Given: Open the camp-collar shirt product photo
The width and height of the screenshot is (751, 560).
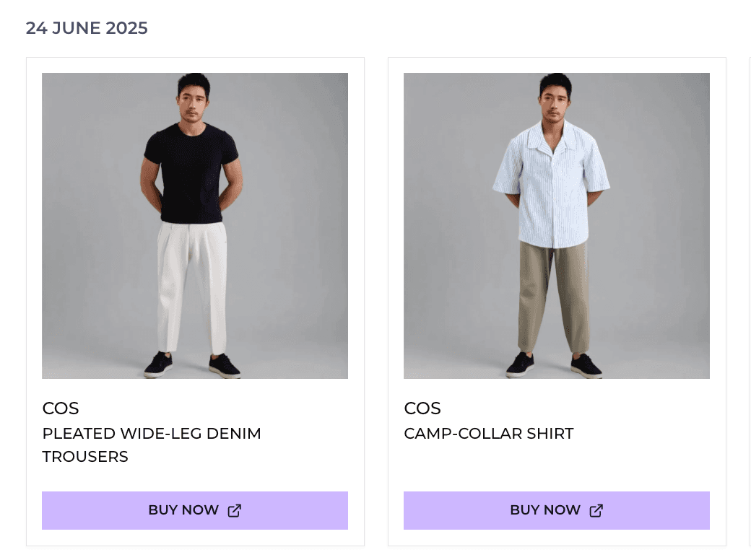Looking at the screenshot, I should (x=557, y=225).
